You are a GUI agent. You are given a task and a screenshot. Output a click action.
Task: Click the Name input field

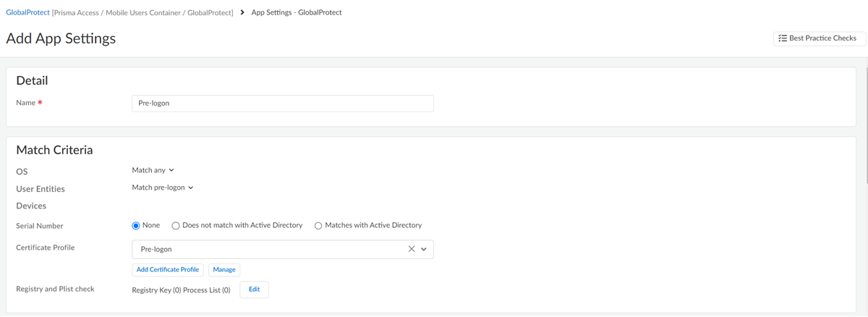point(283,103)
